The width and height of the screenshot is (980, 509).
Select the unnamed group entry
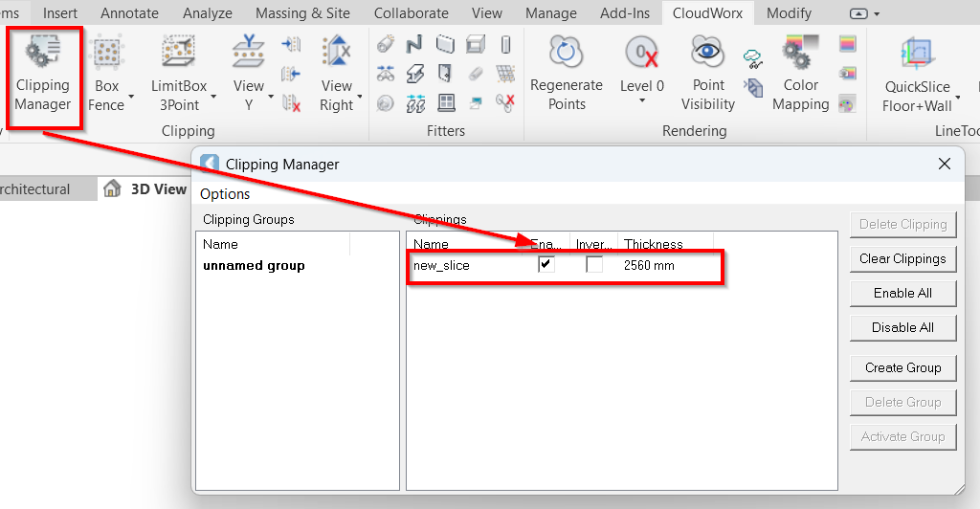click(x=254, y=266)
